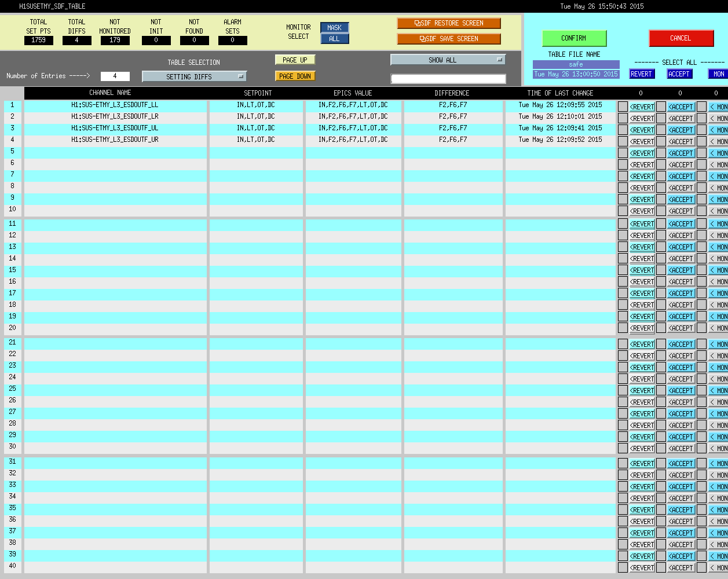
Task: Select the MASK monitor option
Action: click(335, 28)
